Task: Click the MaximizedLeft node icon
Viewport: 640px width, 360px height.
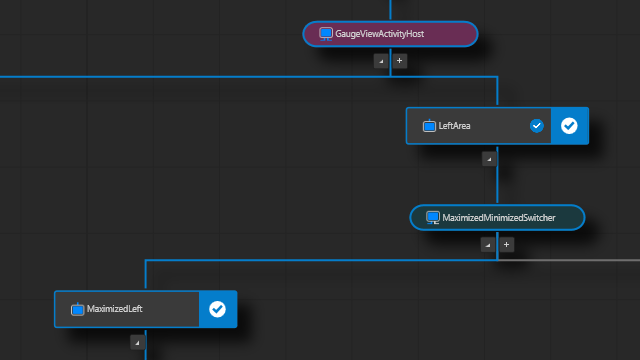Action: coord(77,309)
